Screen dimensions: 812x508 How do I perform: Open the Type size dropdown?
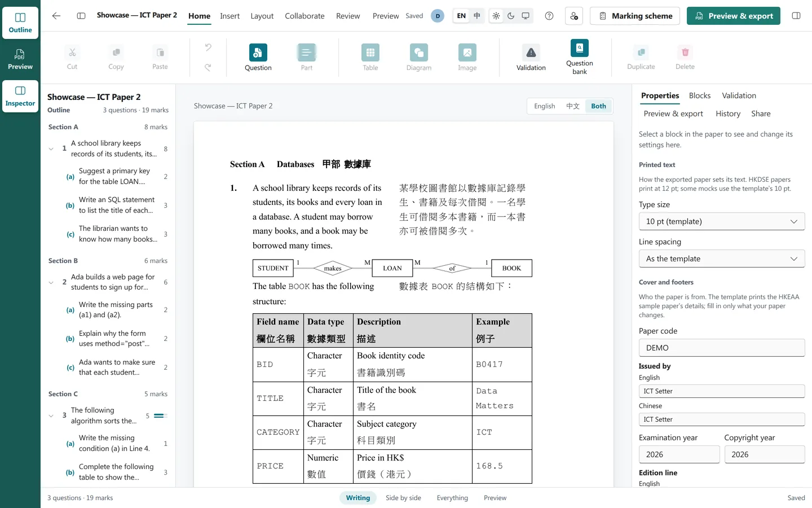tap(722, 221)
